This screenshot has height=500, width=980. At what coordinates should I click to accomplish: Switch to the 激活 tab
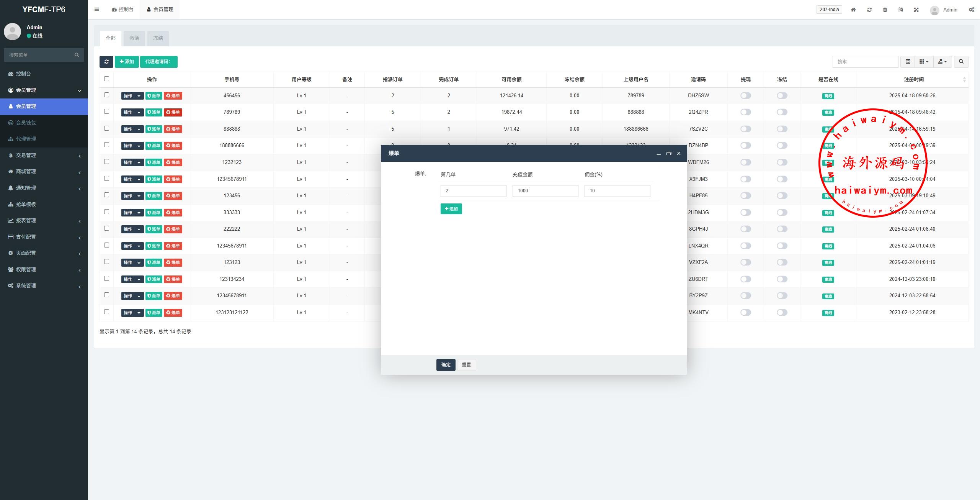[134, 38]
